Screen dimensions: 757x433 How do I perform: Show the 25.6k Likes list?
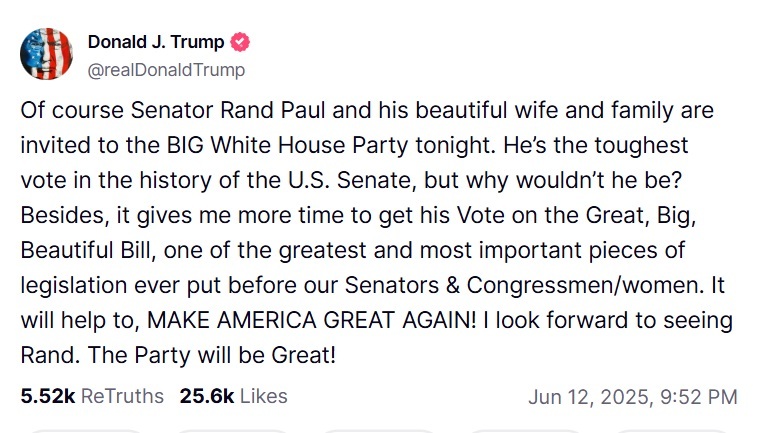(x=234, y=396)
